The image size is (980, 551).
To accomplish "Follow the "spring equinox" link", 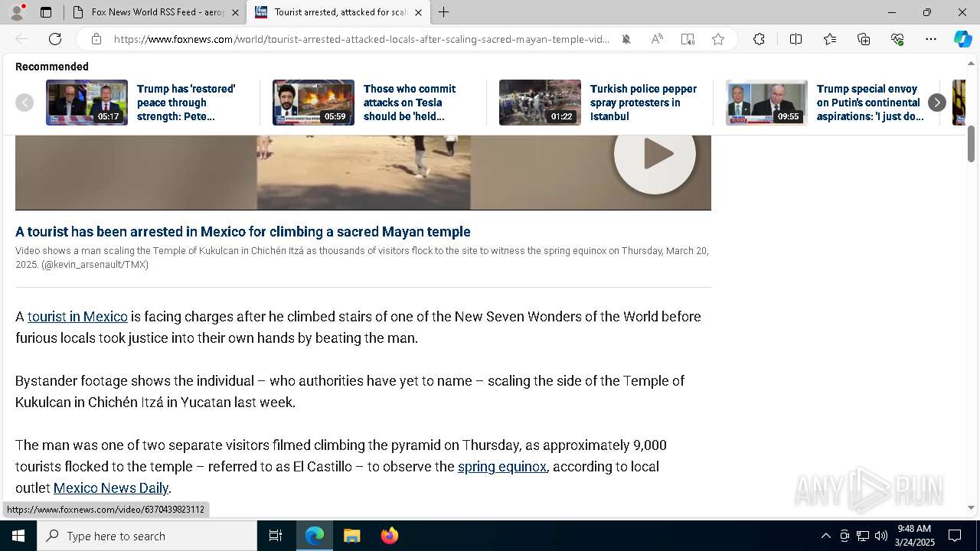I will click(x=502, y=467).
